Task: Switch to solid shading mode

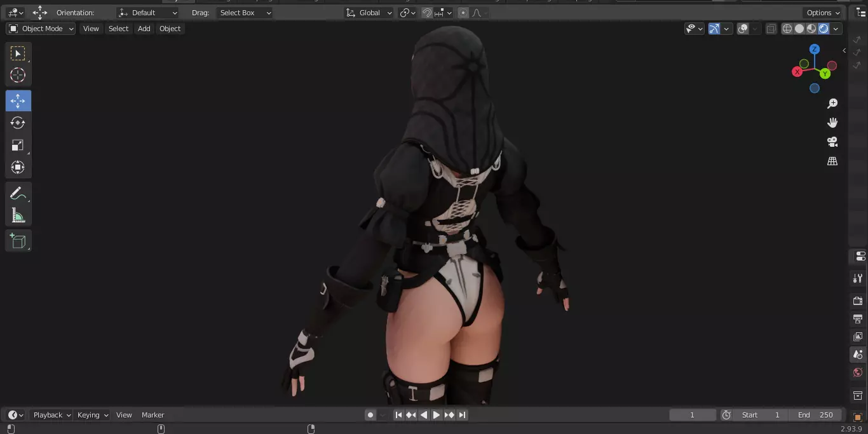Action: click(x=799, y=29)
